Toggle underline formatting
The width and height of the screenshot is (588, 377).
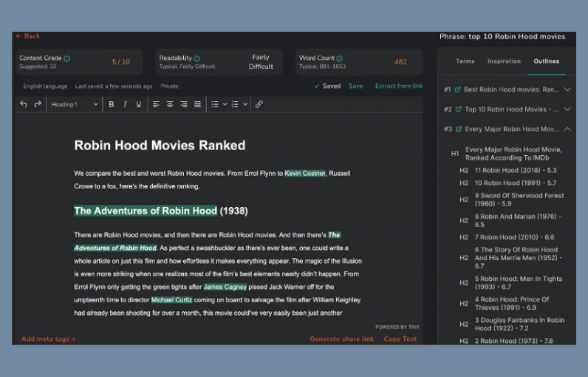click(x=139, y=104)
